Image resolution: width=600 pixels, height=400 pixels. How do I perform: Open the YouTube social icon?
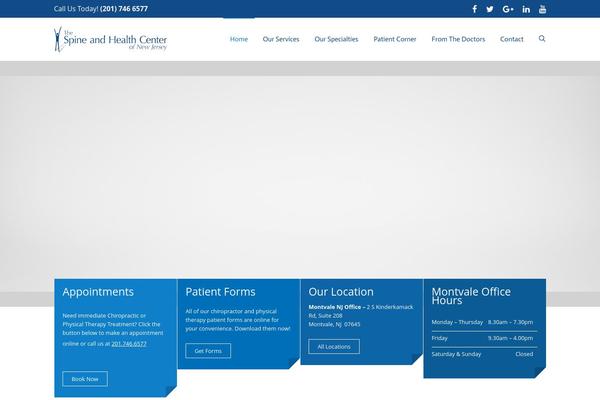pos(542,9)
